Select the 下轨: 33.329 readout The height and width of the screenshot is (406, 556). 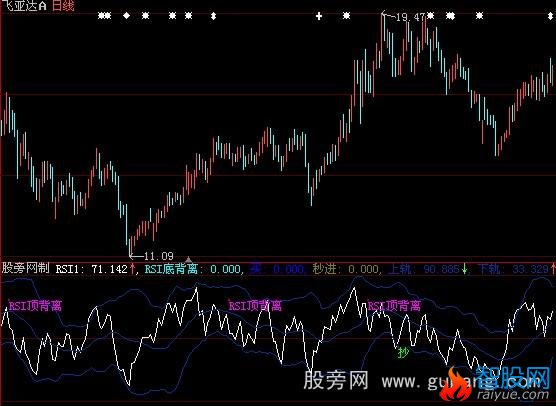tap(513, 269)
